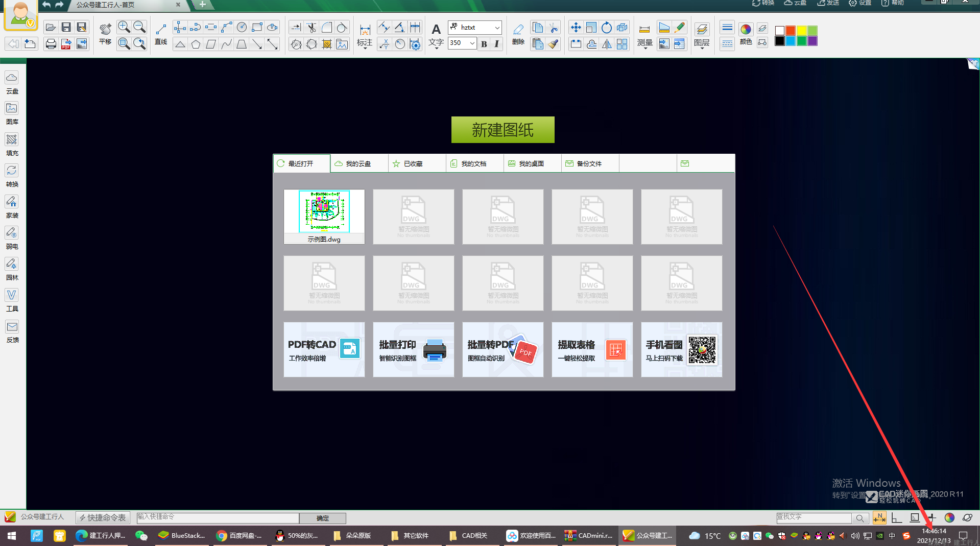
Task: Select the pentagon polygon tool
Action: point(196,44)
